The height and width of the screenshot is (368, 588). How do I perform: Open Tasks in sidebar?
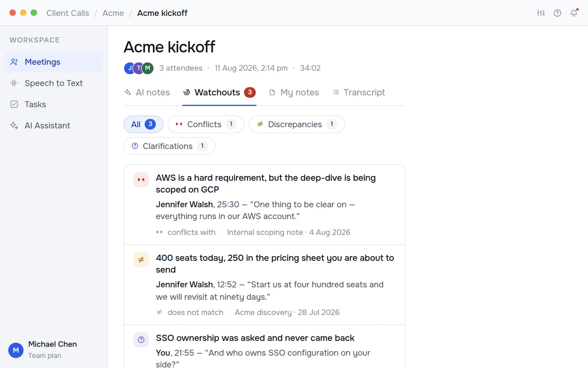[x=54, y=104]
